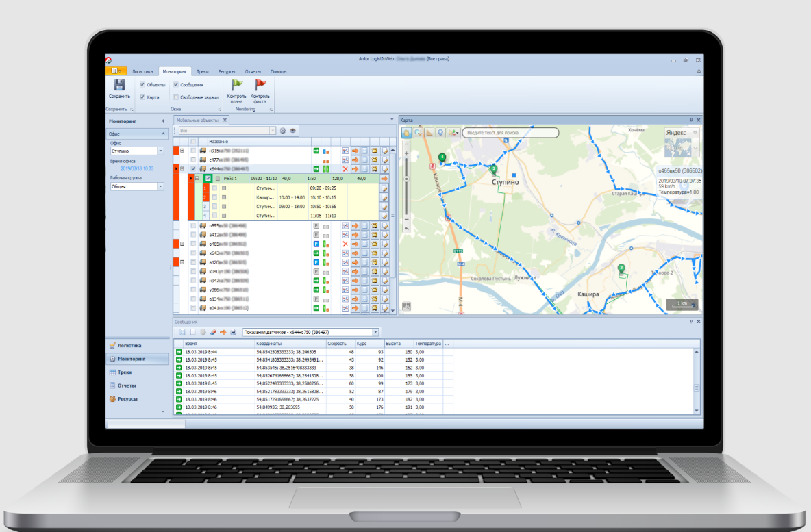Click the orange application menu button
The width and height of the screenshot is (811, 532).
(116, 71)
